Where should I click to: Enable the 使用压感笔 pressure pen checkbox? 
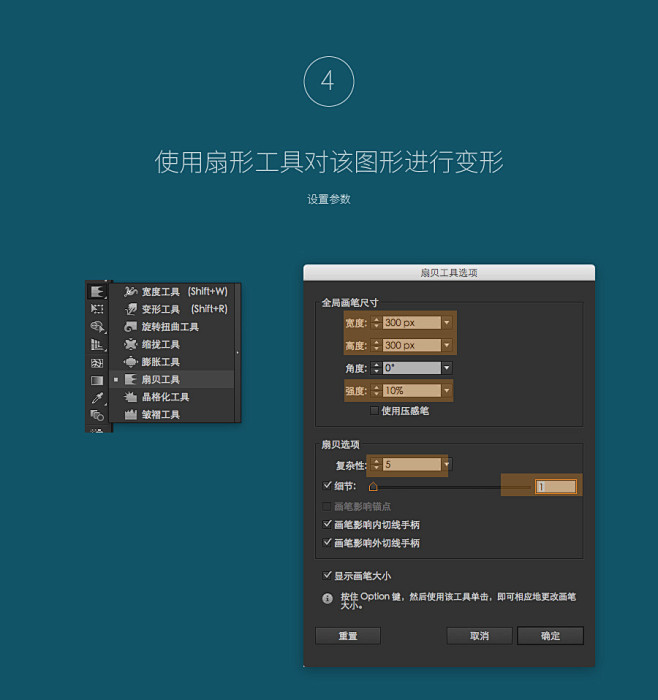[375, 410]
